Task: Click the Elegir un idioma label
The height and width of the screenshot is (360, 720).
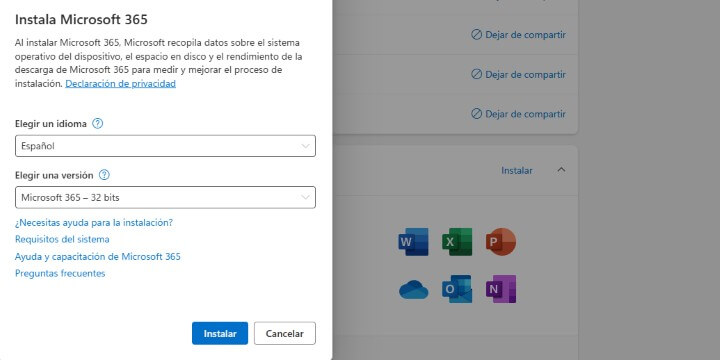Action: (x=51, y=124)
